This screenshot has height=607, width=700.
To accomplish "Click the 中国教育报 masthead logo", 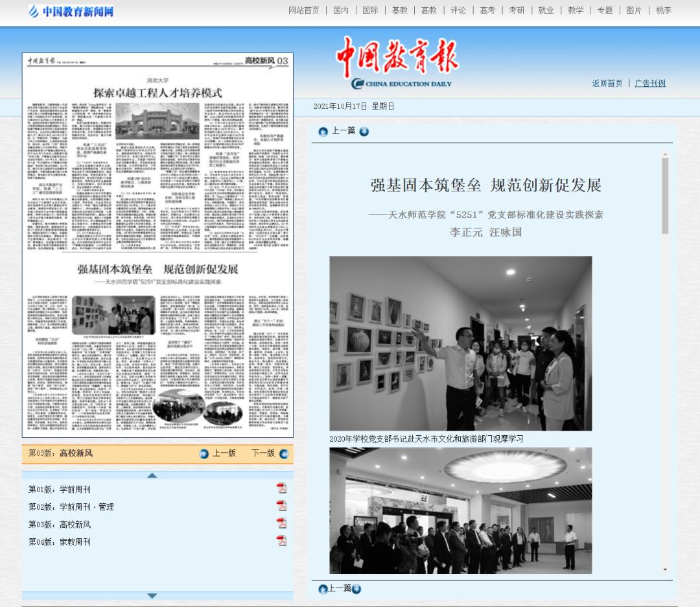I will coord(397,62).
